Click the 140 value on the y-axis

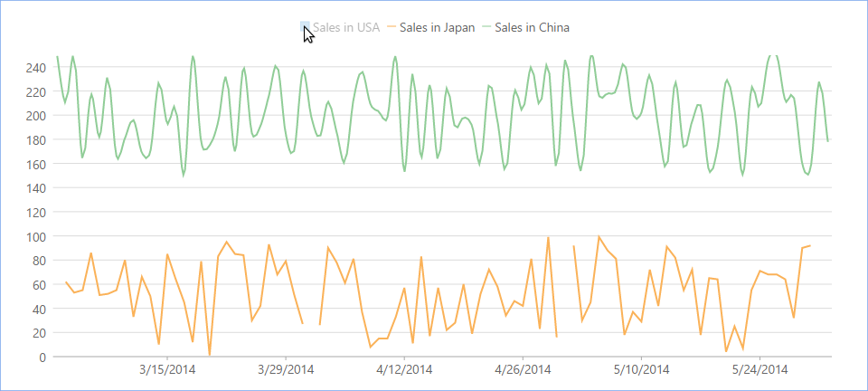tap(35, 188)
